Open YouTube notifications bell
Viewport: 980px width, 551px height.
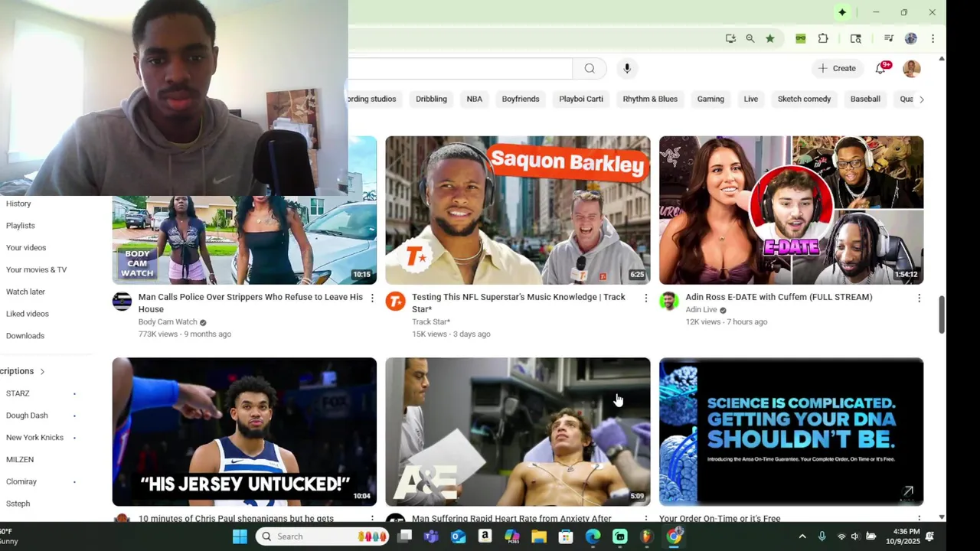880,68
